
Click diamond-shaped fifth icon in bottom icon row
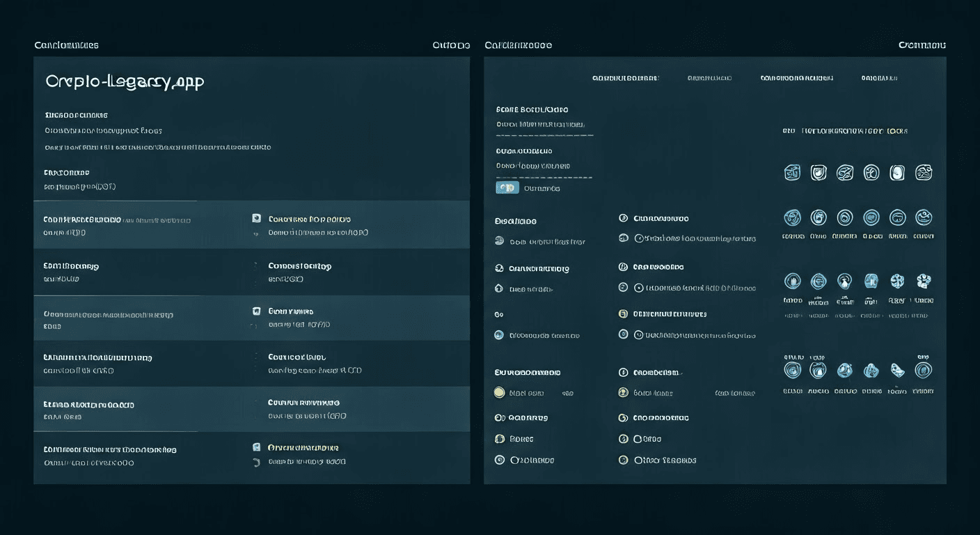(897, 370)
